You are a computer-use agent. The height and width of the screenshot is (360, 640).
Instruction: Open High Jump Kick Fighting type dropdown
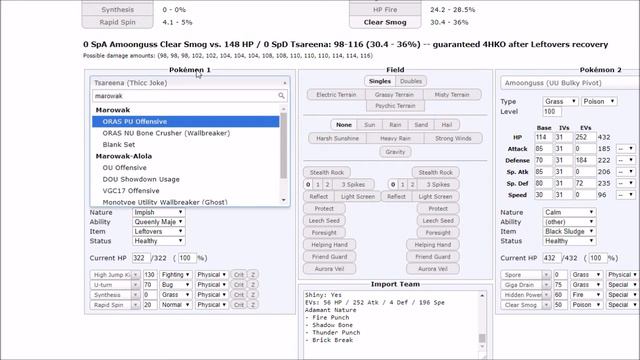[176, 275]
